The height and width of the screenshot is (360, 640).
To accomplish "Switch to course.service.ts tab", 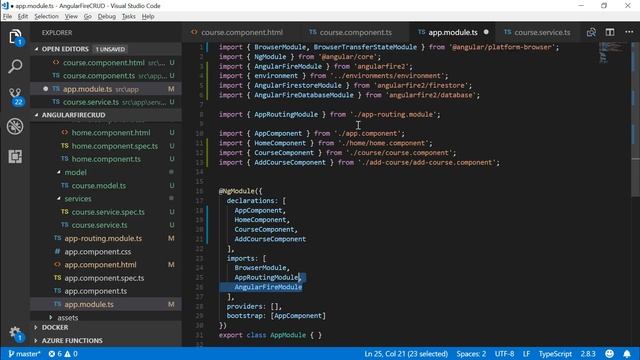I will [542, 32].
